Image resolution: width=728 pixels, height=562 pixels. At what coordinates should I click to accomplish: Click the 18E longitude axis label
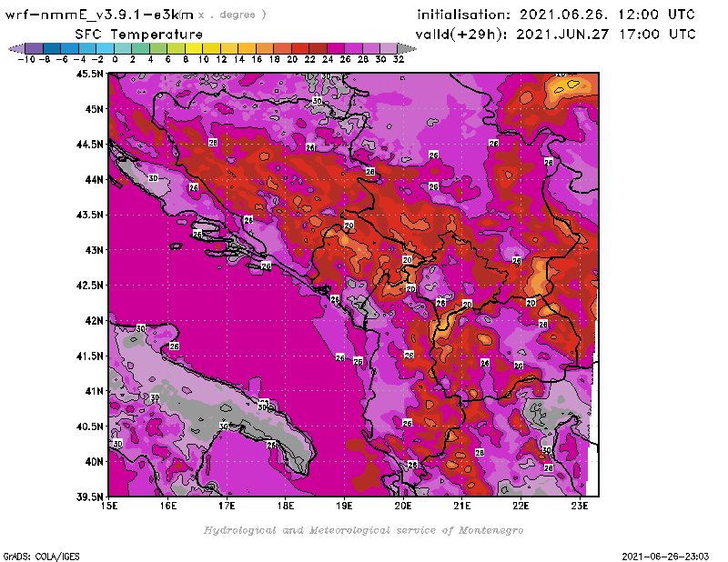coord(286,506)
